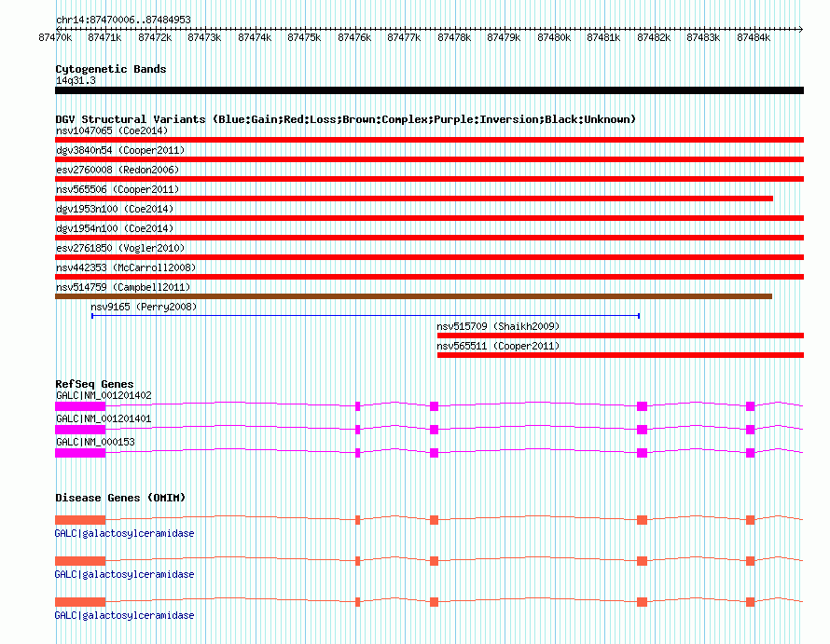Click the large magenta exon of NM_000153
Viewport: 830px width, 644px height.
80,453
